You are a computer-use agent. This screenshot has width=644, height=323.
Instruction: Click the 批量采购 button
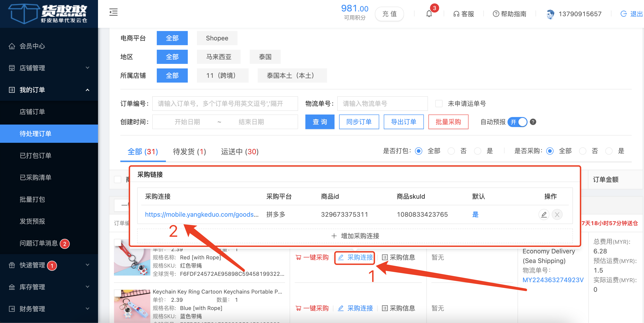click(x=448, y=122)
